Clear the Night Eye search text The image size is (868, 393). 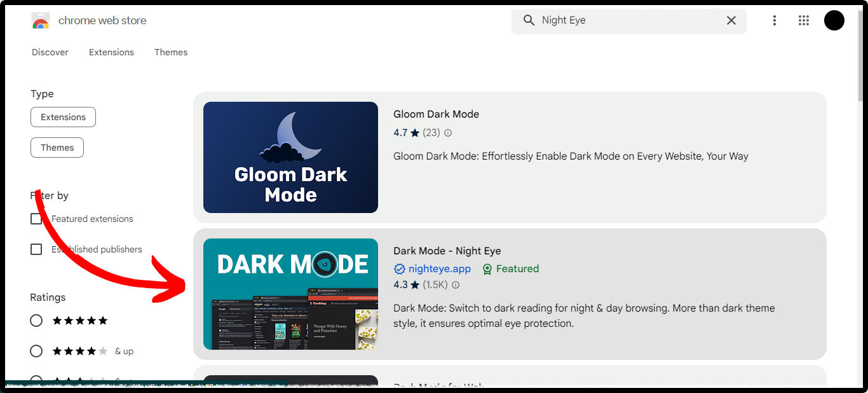(x=731, y=20)
